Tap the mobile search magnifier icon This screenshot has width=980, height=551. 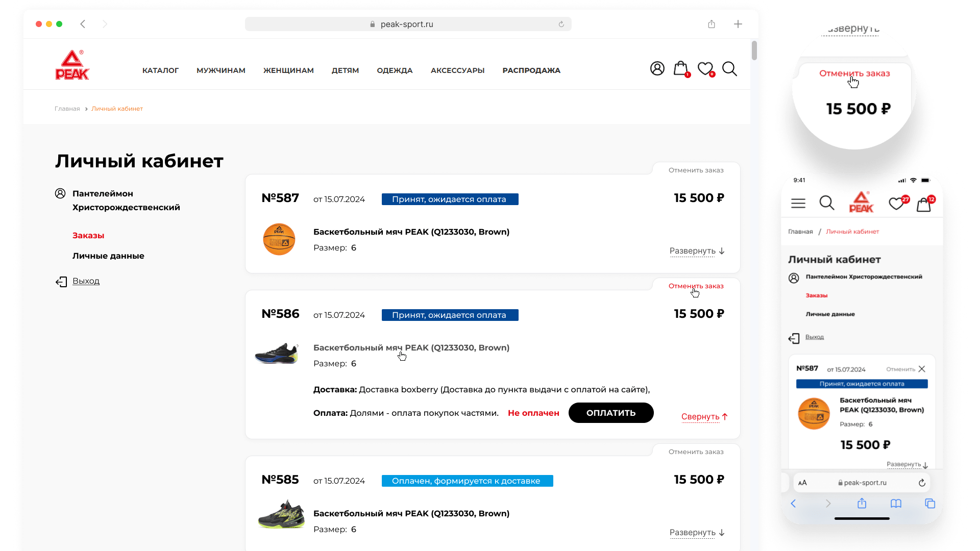pos(826,203)
